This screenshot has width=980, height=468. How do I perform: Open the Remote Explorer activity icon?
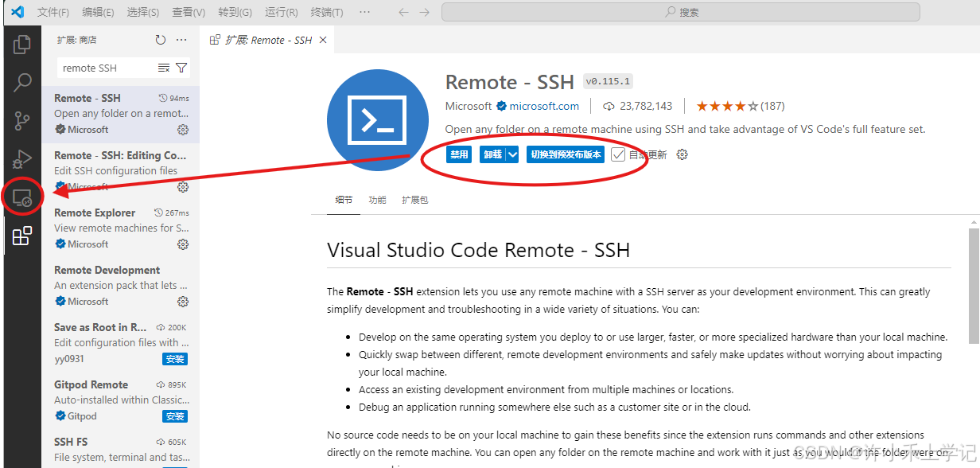22,197
